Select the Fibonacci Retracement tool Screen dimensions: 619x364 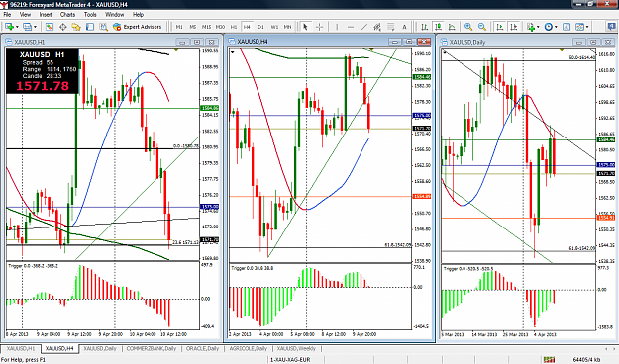pyautogui.click(x=391, y=27)
